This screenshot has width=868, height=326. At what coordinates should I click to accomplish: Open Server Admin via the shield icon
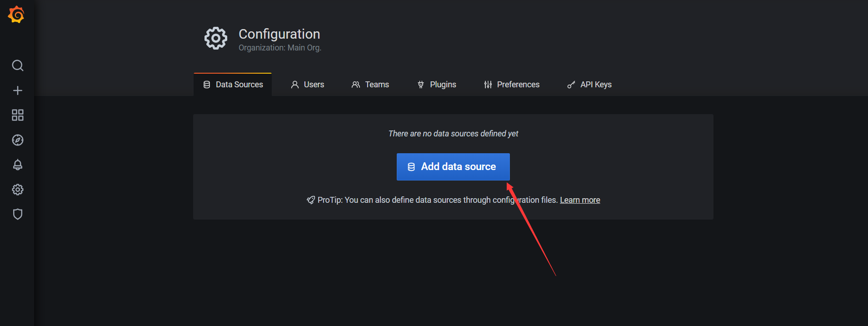[x=18, y=214]
